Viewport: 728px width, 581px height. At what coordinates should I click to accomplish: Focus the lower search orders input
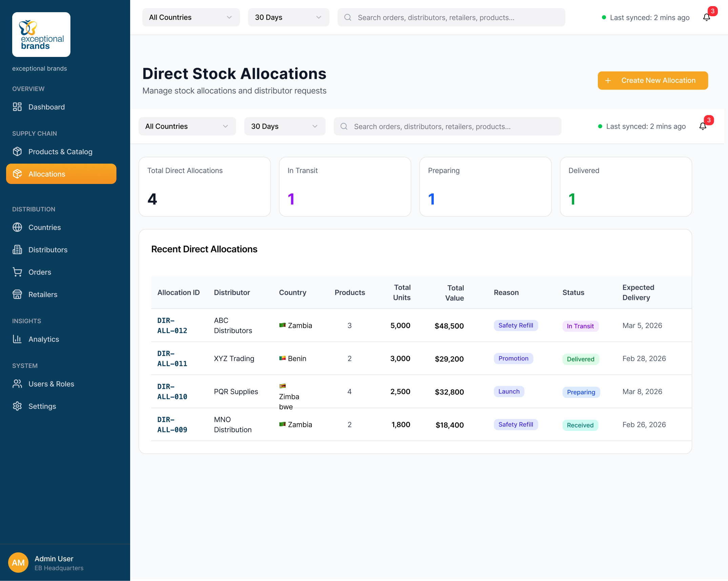click(448, 126)
